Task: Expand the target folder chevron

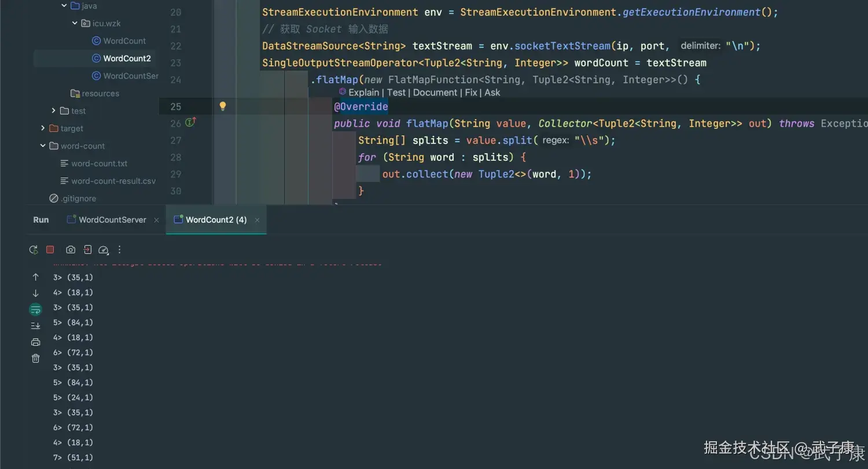Action: 43,128
